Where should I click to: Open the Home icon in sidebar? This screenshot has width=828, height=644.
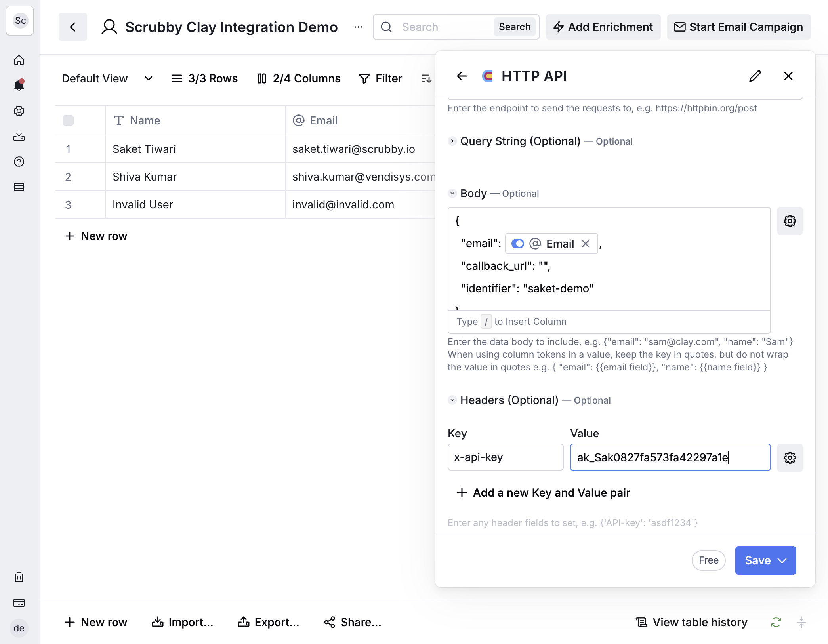pos(19,60)
